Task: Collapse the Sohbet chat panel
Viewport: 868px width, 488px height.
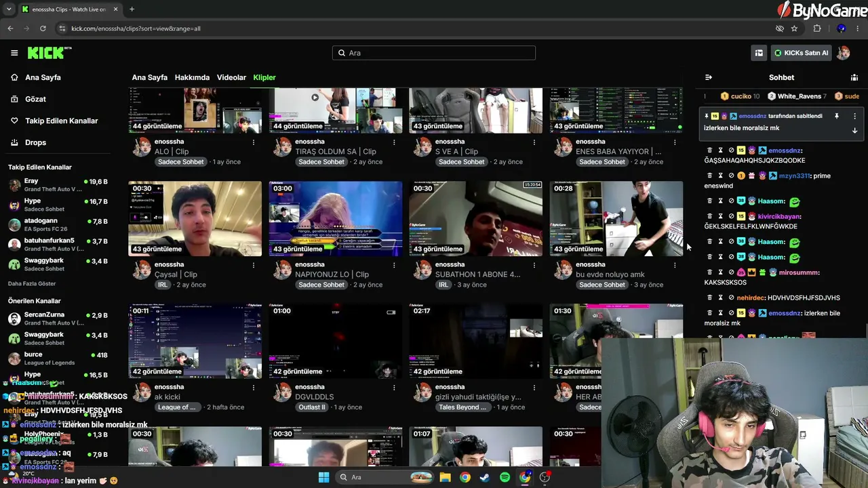Action: pyautogui.click(x=709, y=77)
